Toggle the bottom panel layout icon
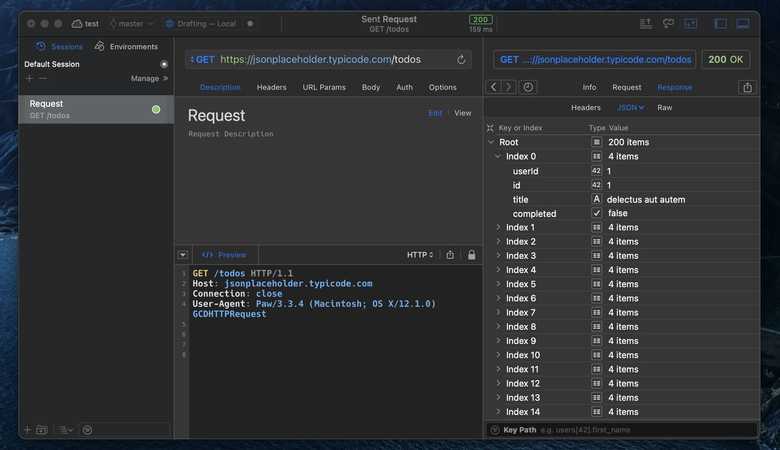The image size is (780, 450). [x=743, y=23]
